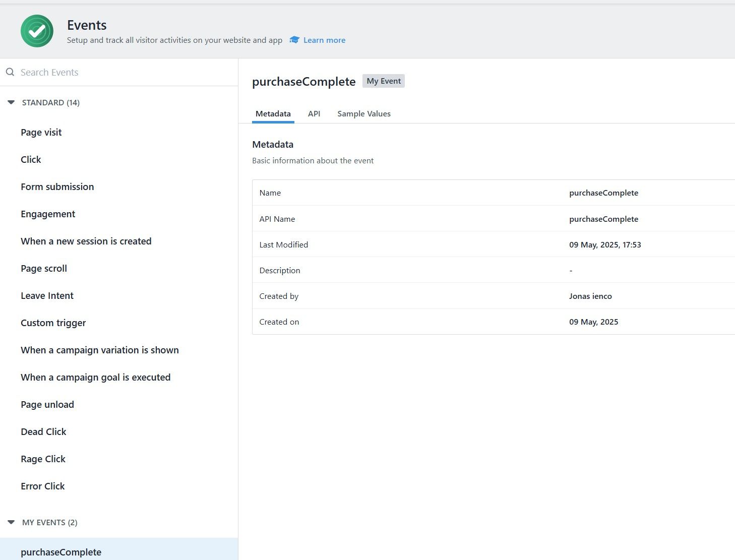Screen dimensions: 735x560
Task: Switch to the API tab
Action: click(314, 114)
